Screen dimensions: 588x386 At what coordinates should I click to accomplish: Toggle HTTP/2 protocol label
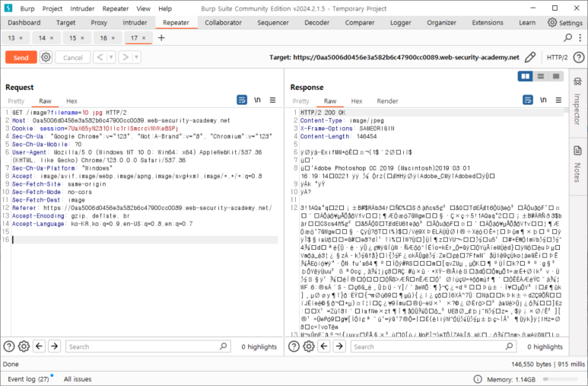(x=558, y=57)
